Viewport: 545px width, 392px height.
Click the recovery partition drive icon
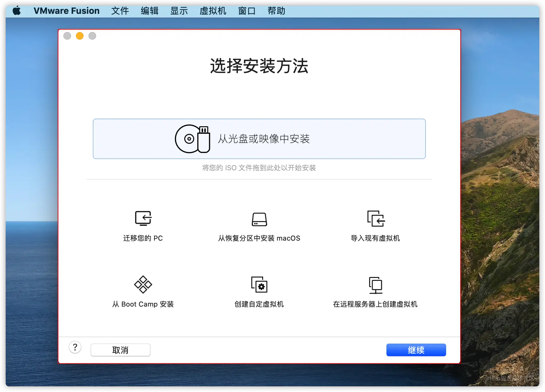[x=259, y=219]
